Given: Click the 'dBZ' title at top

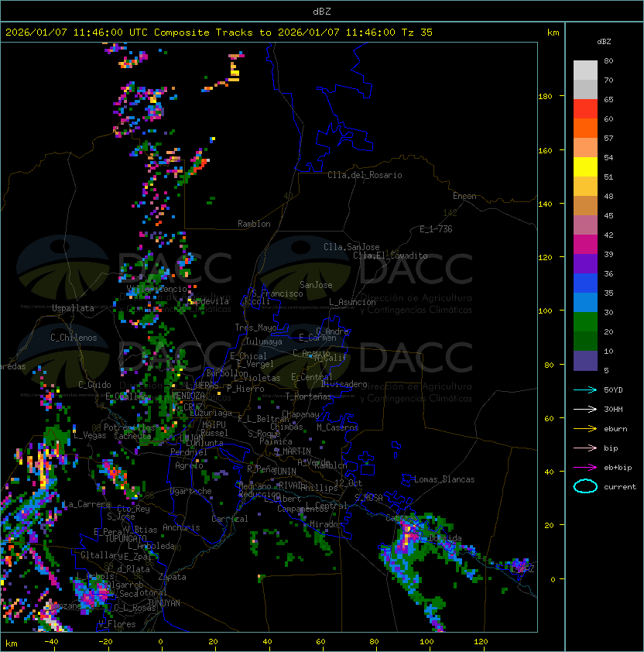Looking at the screenshot, I should coord(322,11).
